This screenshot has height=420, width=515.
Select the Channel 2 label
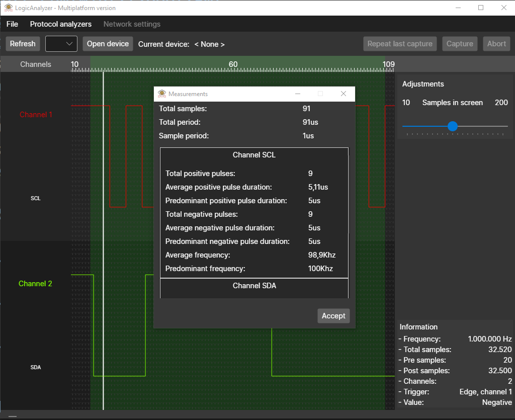click(x=35, y=284)
